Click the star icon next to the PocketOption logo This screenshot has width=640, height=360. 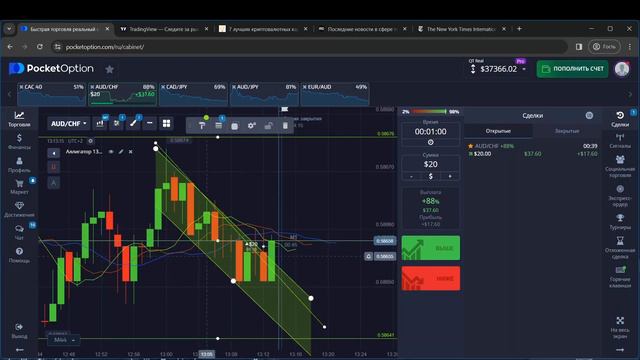pos(109,69)
